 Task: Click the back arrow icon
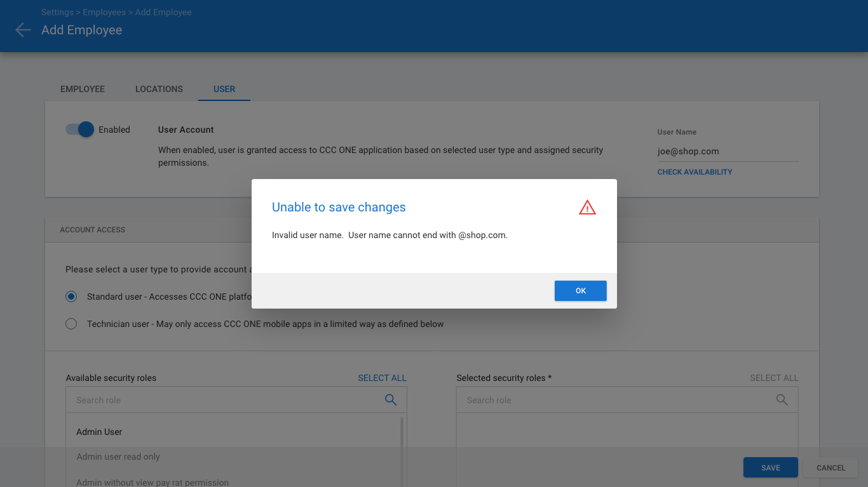tap(23, 30)
